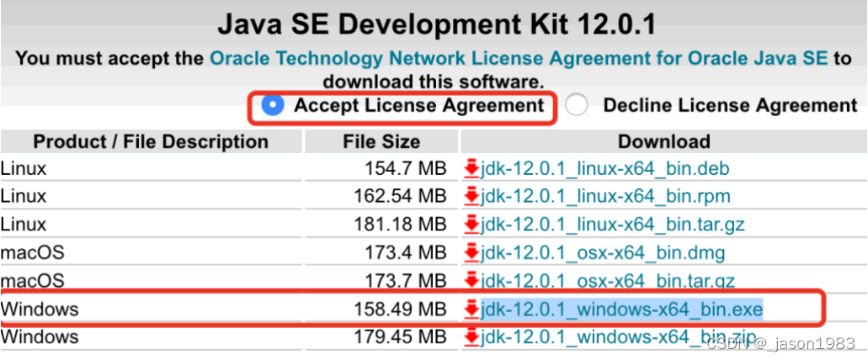Click the 154.7 MB file size cell
The height and width of the screenshot is (360, 868).
(405, 169)
